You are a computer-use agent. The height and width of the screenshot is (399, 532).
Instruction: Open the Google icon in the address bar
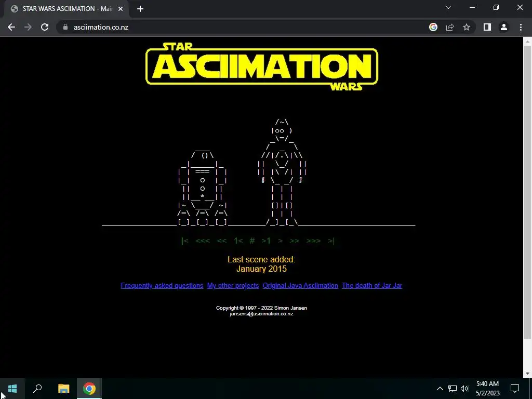click(433, 27)
